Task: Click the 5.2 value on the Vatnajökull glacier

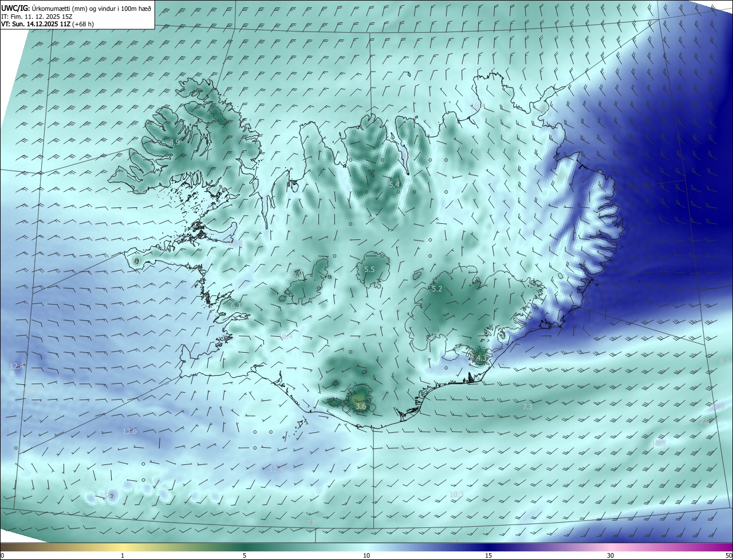Action: click(437, 289)
